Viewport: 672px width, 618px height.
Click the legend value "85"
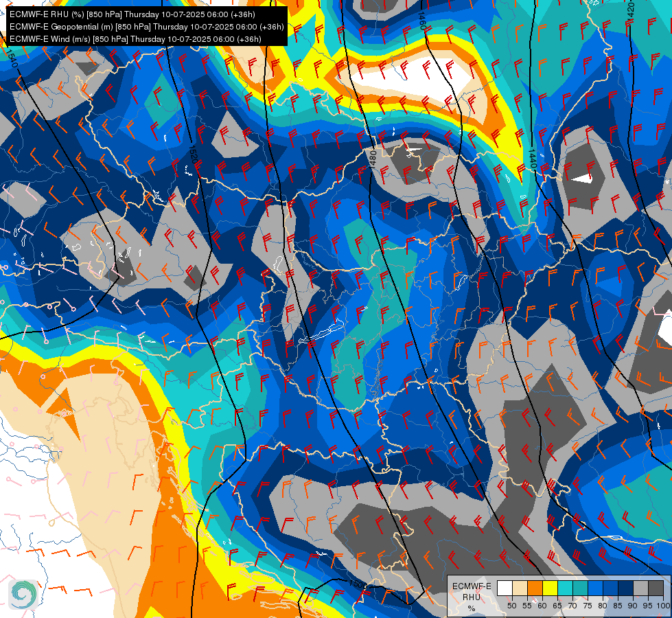click(618, 606)
